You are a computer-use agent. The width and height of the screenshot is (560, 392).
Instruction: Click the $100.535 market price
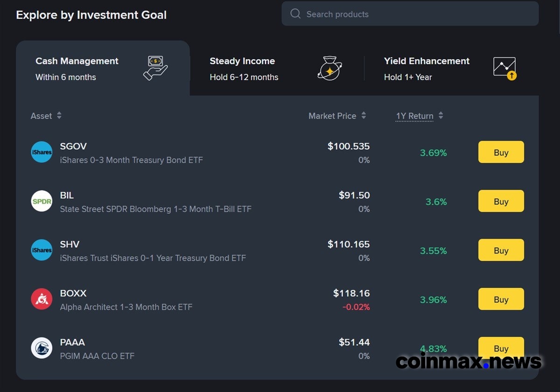coord(349,146)
